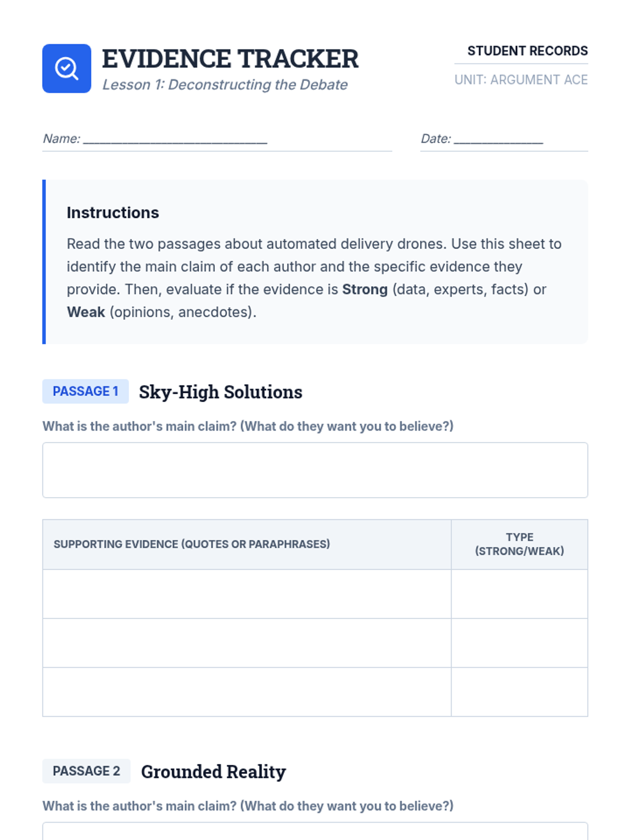Click the Type (Strong/Weak) column header
Screen dimensions: 630x840
pyautogui.click(x=519, y=544)
